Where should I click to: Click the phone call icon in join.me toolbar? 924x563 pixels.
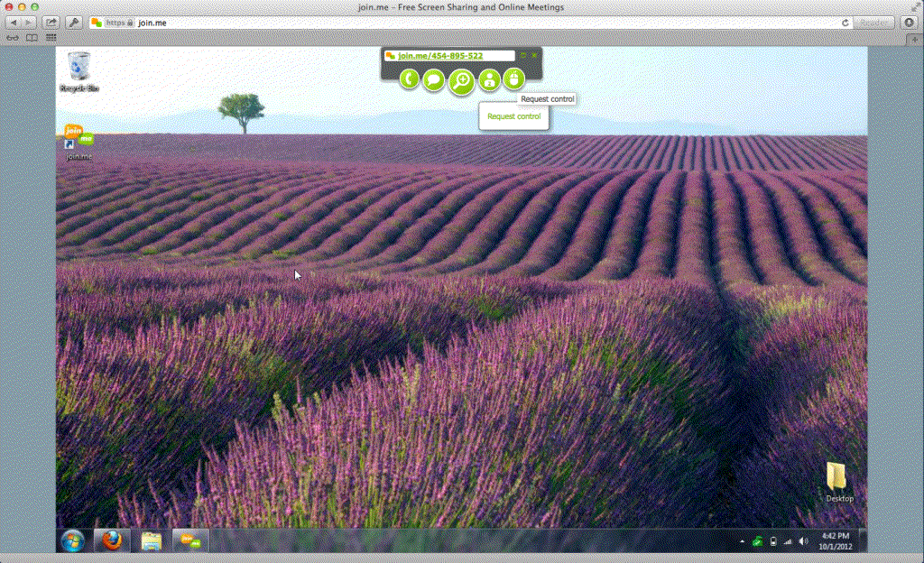pyautogui.click(x=410, y=80)
